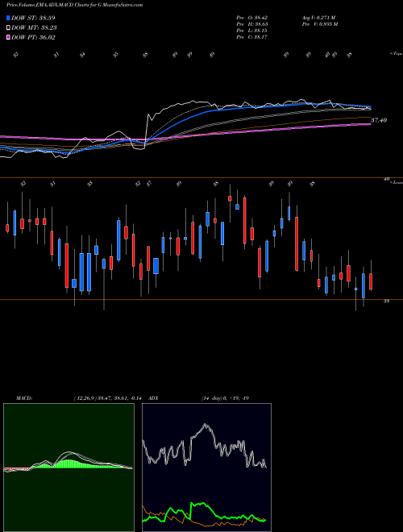The width and height of the screenshot is (403, 532).
Task: Open the green MACD histogram chart
Action: click(69, 468)
